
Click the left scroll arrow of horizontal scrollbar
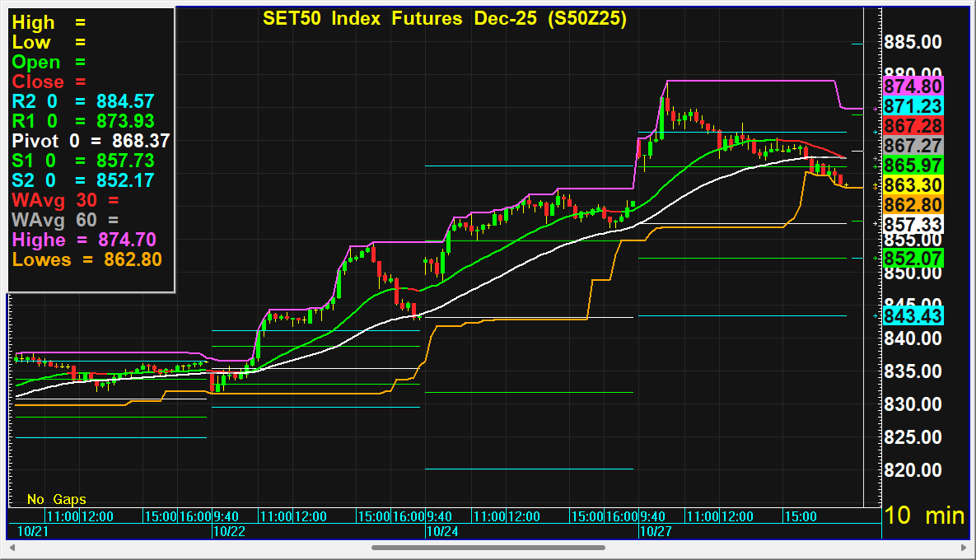coord(12,548)
